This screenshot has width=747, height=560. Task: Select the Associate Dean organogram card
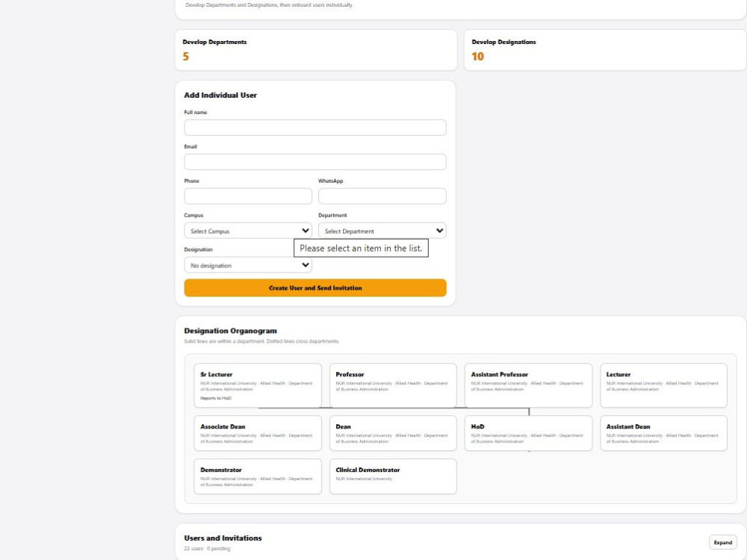(258, 433)
